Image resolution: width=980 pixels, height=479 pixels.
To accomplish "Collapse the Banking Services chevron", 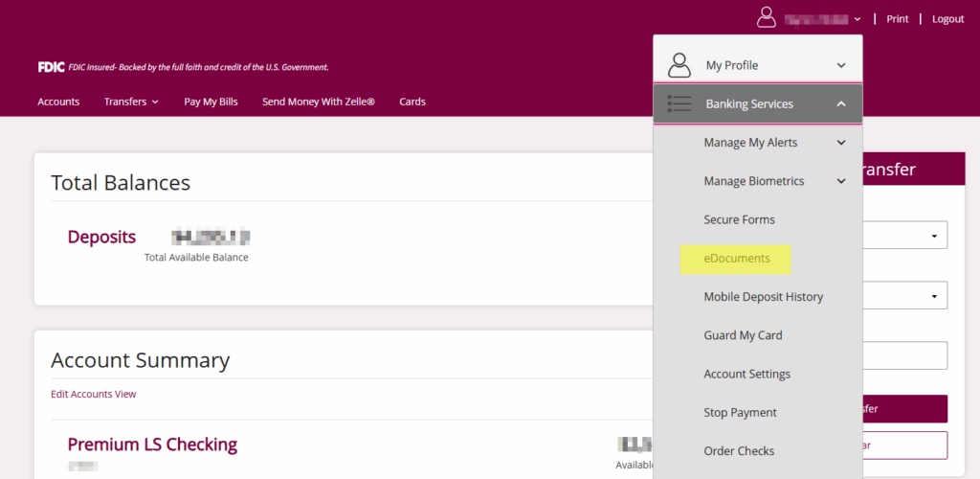I will (841, 103).
